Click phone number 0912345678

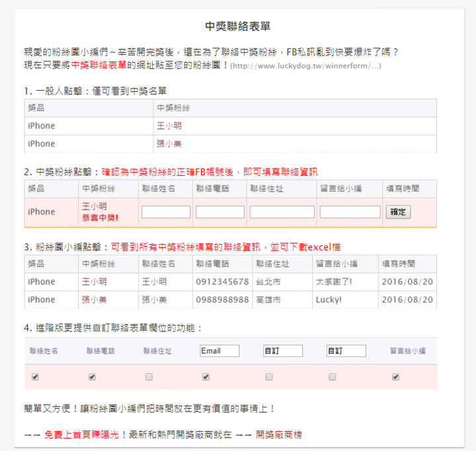pyautogui.click(x=222, y=282)
